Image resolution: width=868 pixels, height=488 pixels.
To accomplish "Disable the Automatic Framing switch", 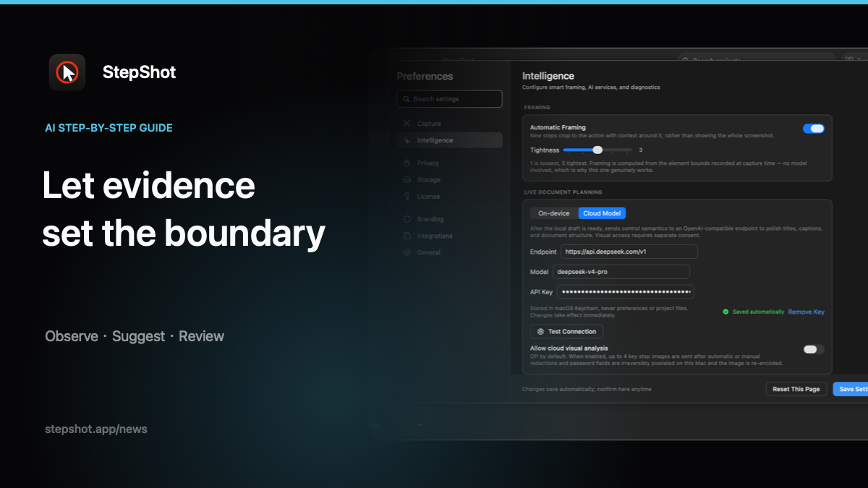I will [x=813, y=129].
